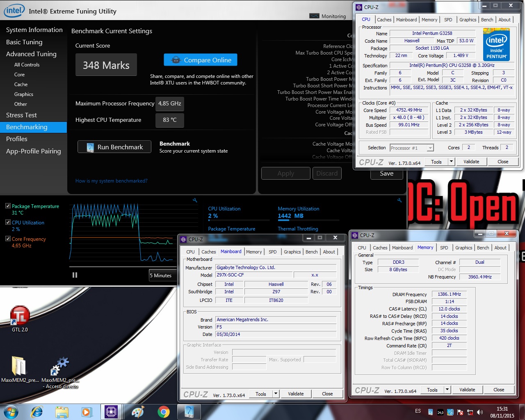Open the Windows Start menu
The height and width of the screenshot is (420, 525).
pyautogui.click(x=11, y=411)
